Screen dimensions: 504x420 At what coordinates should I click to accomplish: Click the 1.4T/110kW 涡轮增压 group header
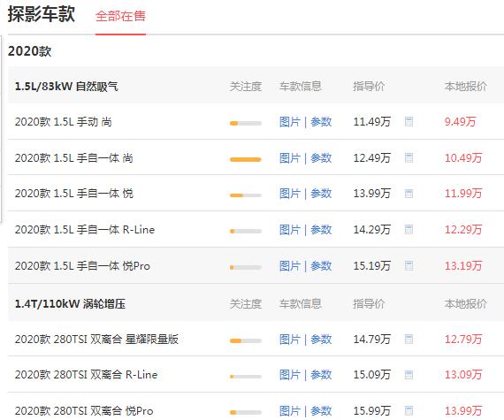pos(70,303)
